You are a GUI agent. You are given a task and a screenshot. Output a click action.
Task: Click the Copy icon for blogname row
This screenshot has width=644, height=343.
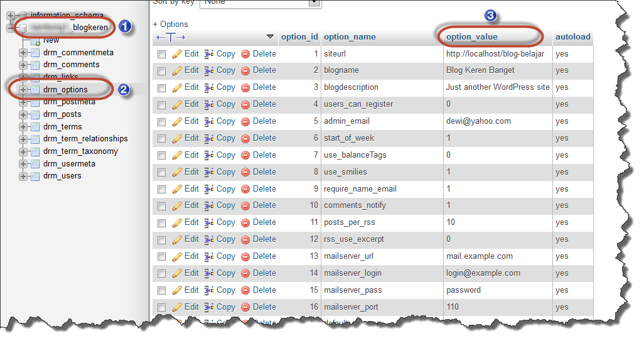click(209, 71)
